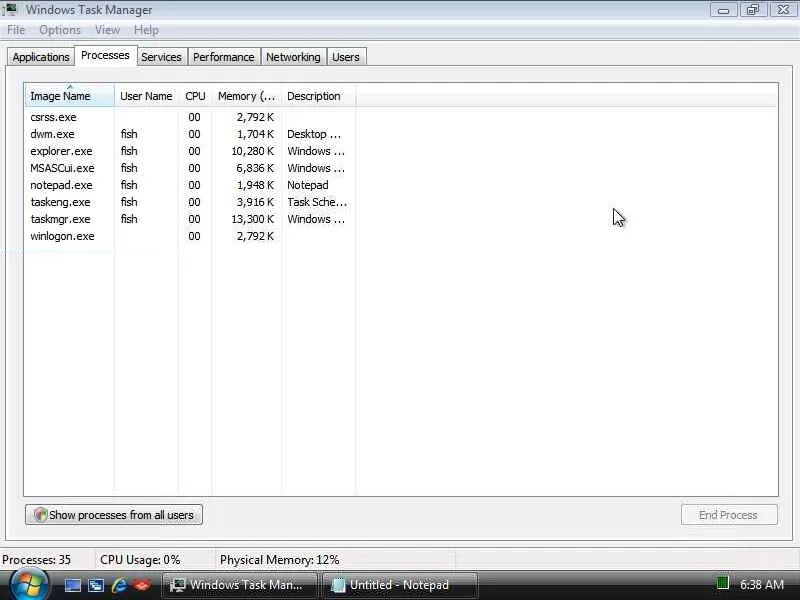Click the red quick launch icon

(142, 585)
